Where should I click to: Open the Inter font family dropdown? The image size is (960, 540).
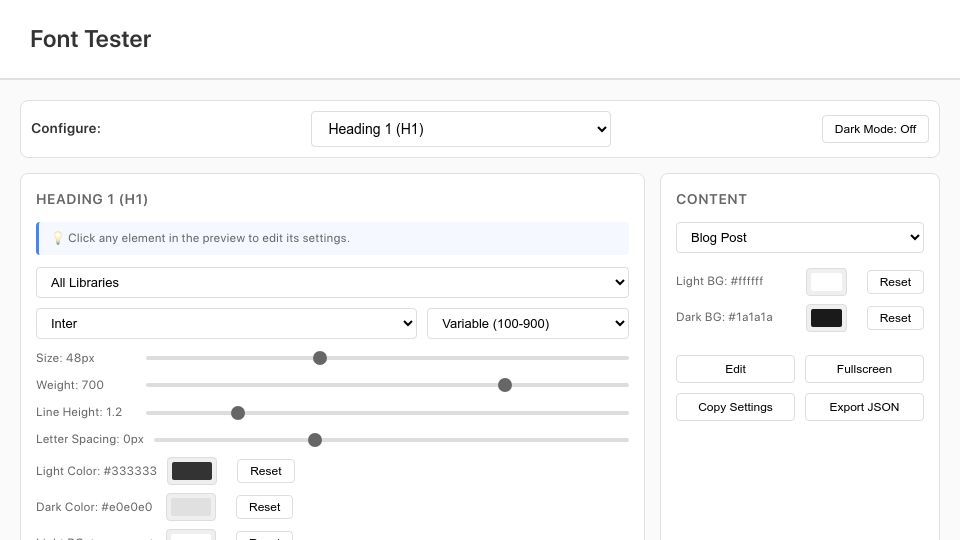226,323
